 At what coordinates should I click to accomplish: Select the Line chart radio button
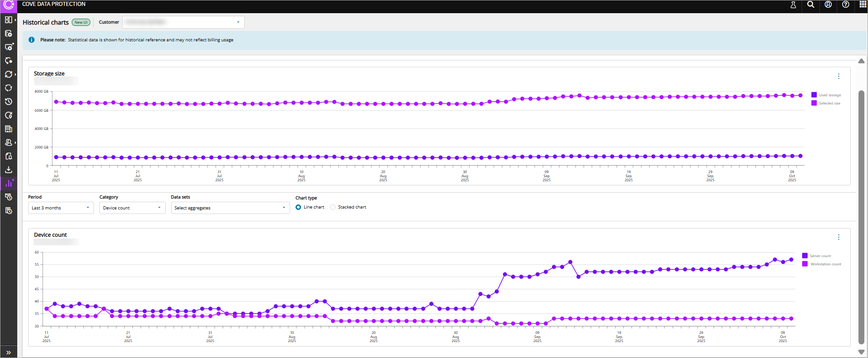point(298,207)
